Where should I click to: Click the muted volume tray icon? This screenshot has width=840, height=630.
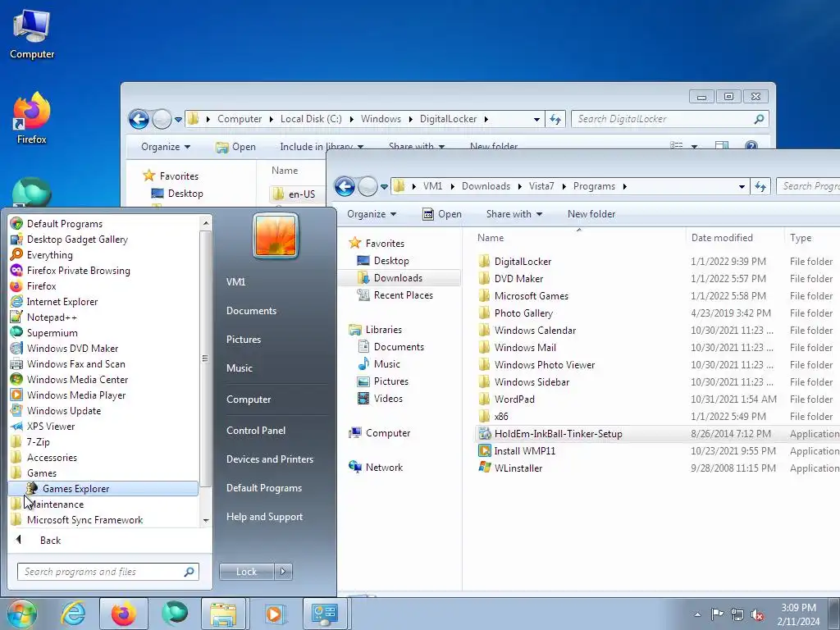point(757,615)
